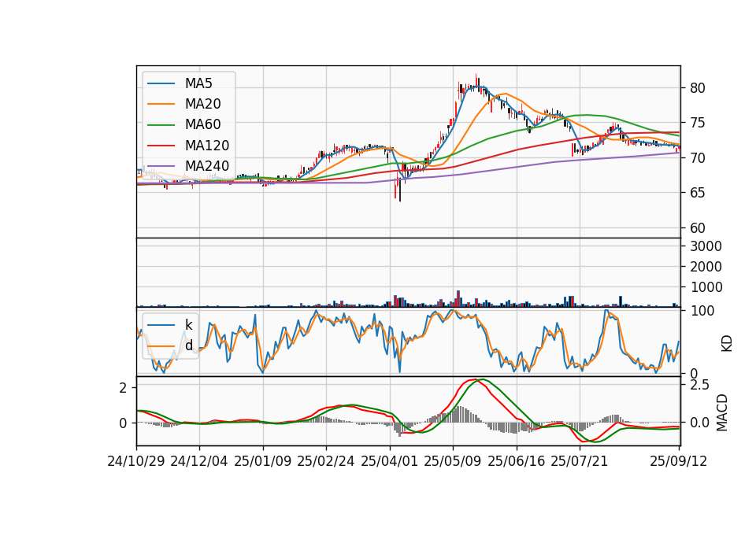Viewport: 756px width, 543px height.
Task: Select the date label 25/09/12
Action: tap(679, 461)
